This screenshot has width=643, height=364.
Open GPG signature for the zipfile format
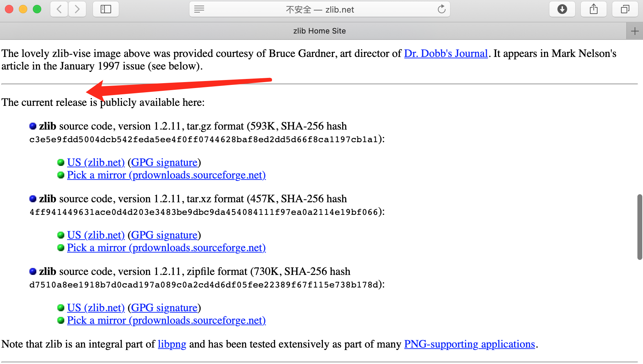tap(164, 308)
